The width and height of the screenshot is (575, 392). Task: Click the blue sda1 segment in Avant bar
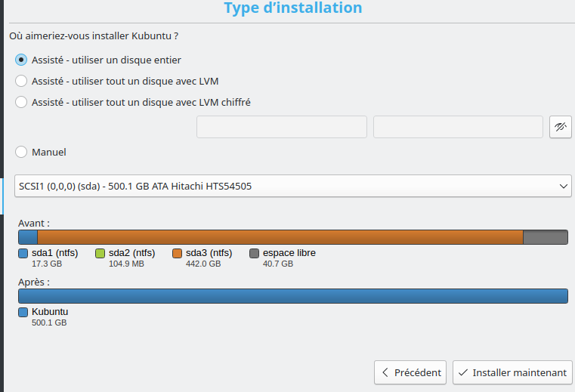pos(28,237)
